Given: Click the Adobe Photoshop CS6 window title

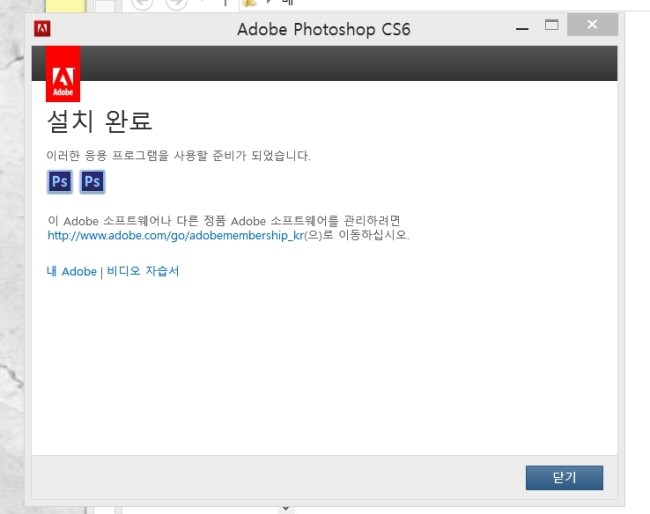Looking at the screenshot, I should pyautogui.click(x=324, y=29).
